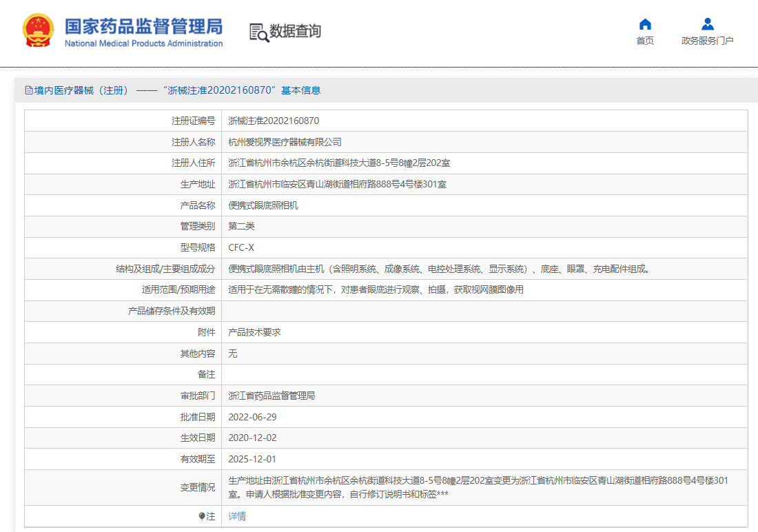Click the 第二类 category value
Image resolution: width=758 pixels, height=532 pixels.
(x=241, y=226)
